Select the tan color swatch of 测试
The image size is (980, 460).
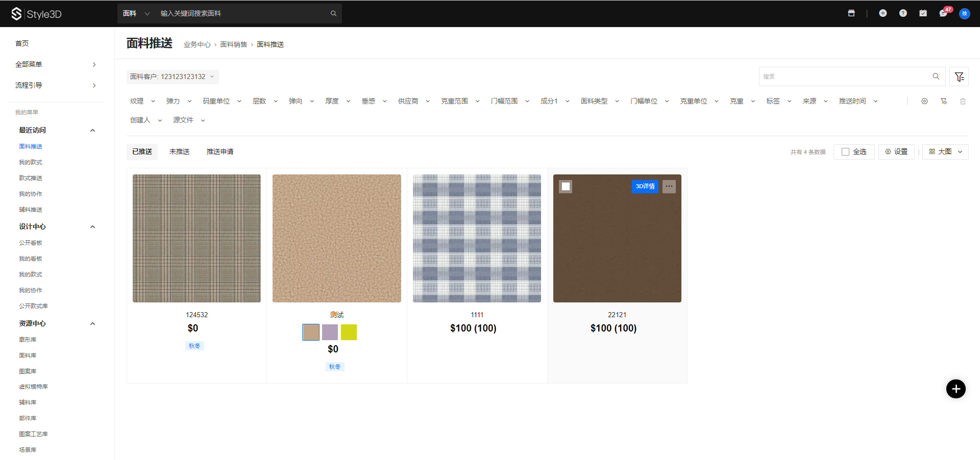click(311, 333)
